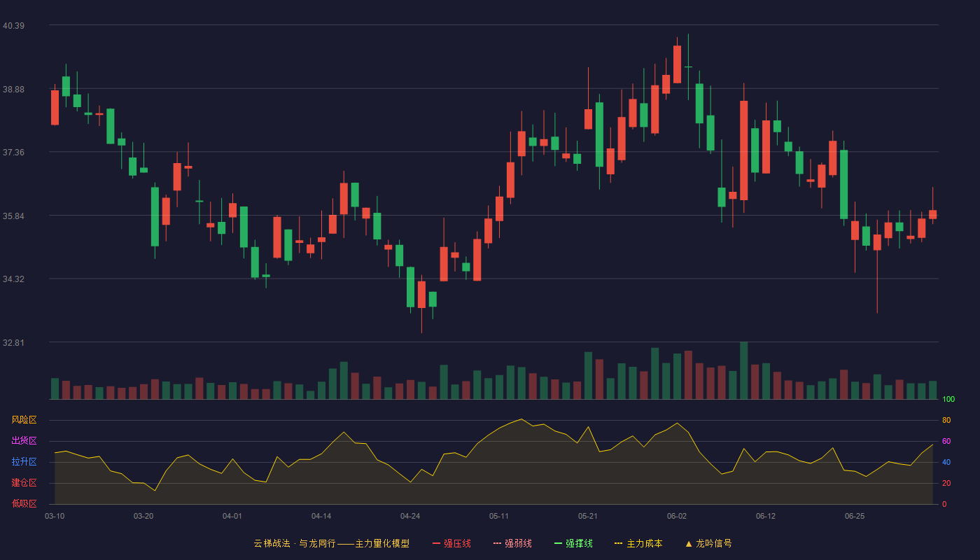Click the 低吸区 zone label

pos(24,504)
